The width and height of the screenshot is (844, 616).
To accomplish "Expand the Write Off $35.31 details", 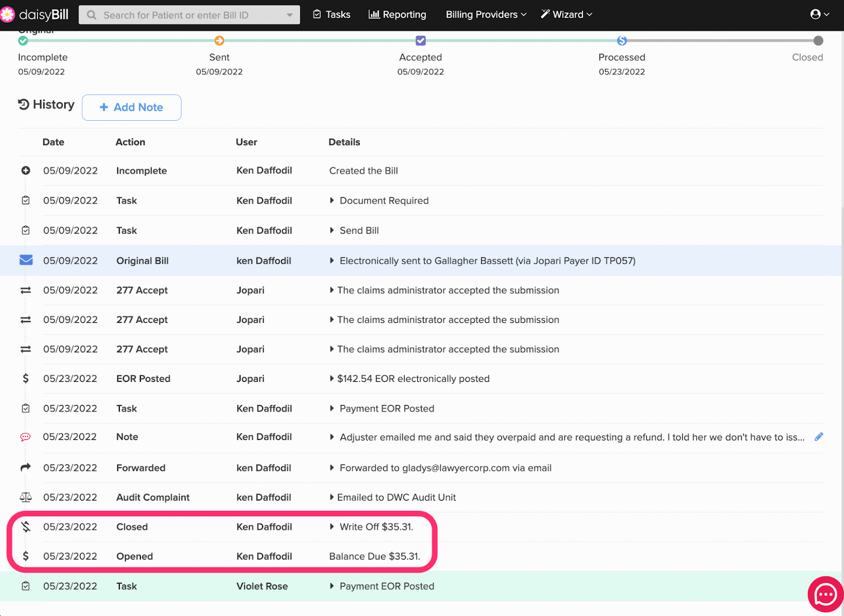I will [x=332, y=527].
